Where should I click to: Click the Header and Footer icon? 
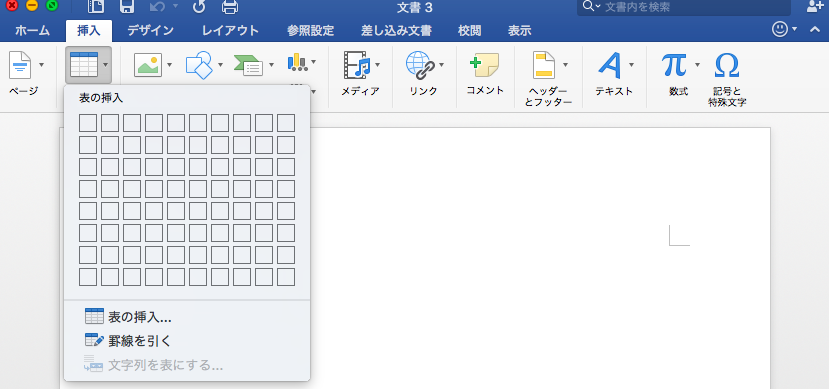tap(544, 65)
